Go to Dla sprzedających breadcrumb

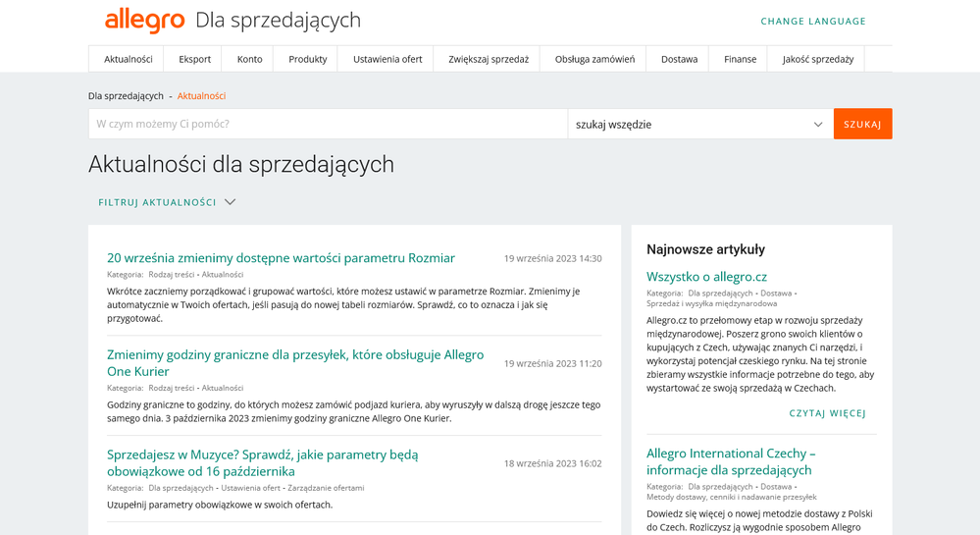[126, 96]
